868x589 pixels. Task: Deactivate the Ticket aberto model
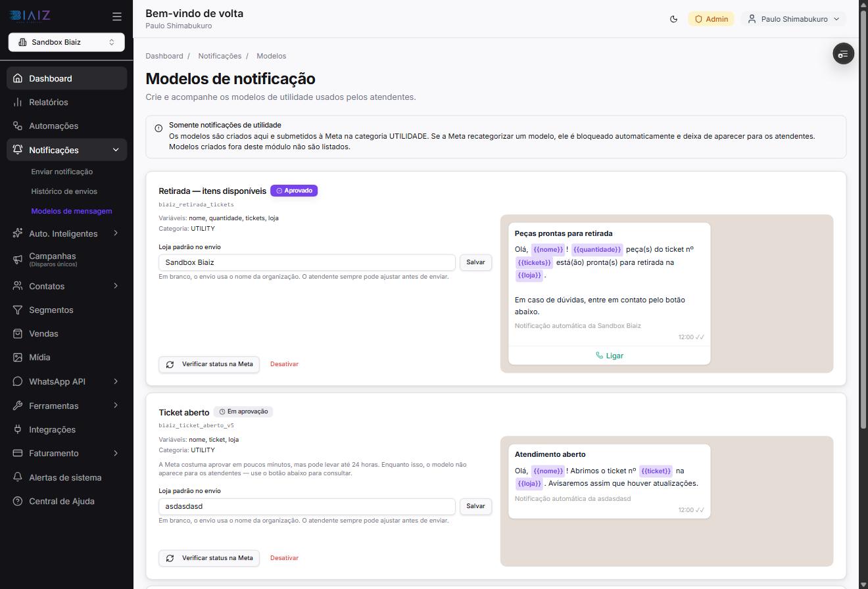click(284, 558)
